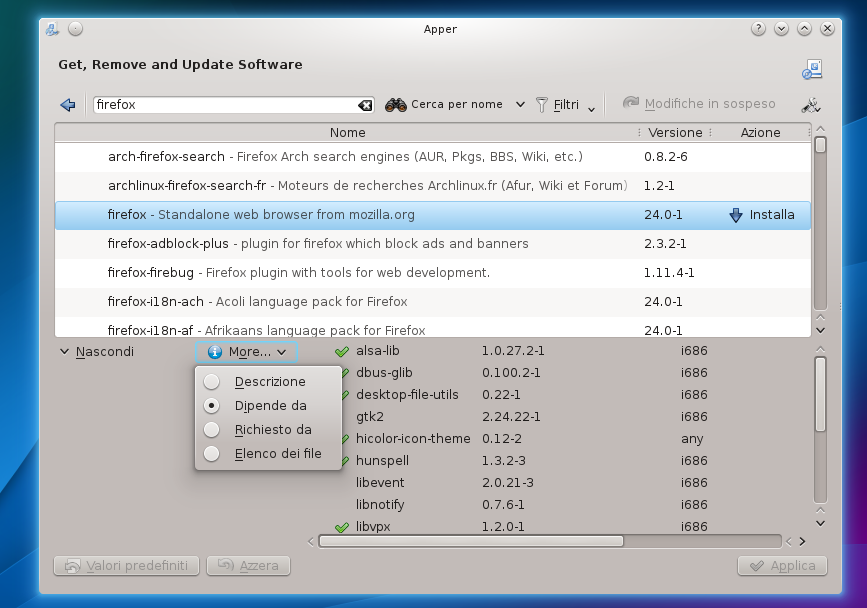The image size is (867, 608).
Task: Click package list scroll down arrow
Action: coord(821,331)
